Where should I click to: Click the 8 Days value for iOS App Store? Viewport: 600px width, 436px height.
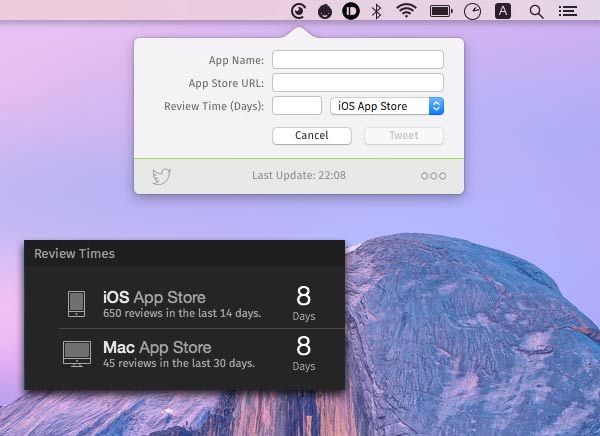(304, 303)
